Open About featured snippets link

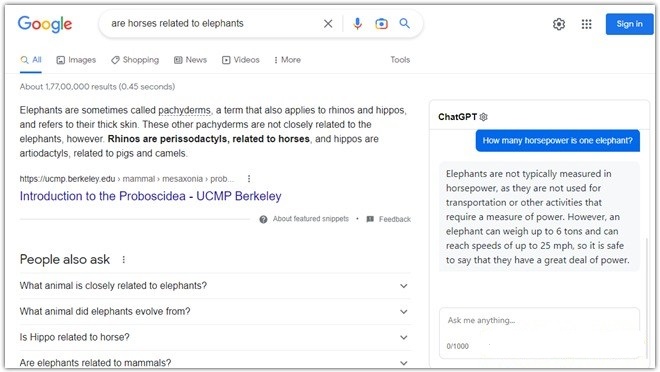(x=311, y=219)
